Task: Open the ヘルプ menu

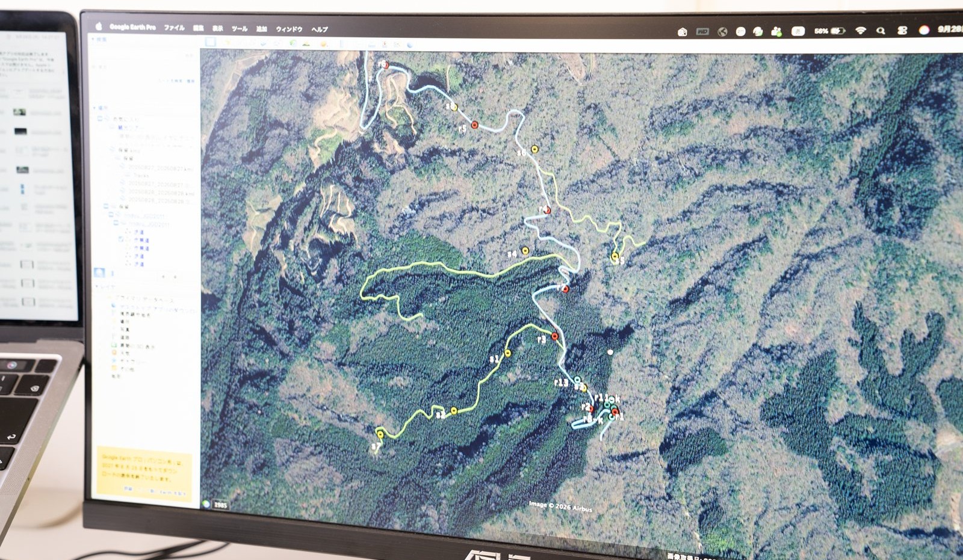Action: coord(320,29)
